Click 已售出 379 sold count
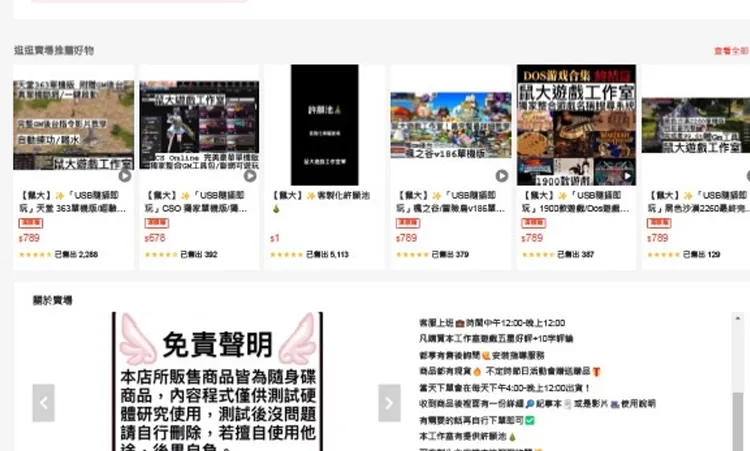 click(x=450, y=254)
